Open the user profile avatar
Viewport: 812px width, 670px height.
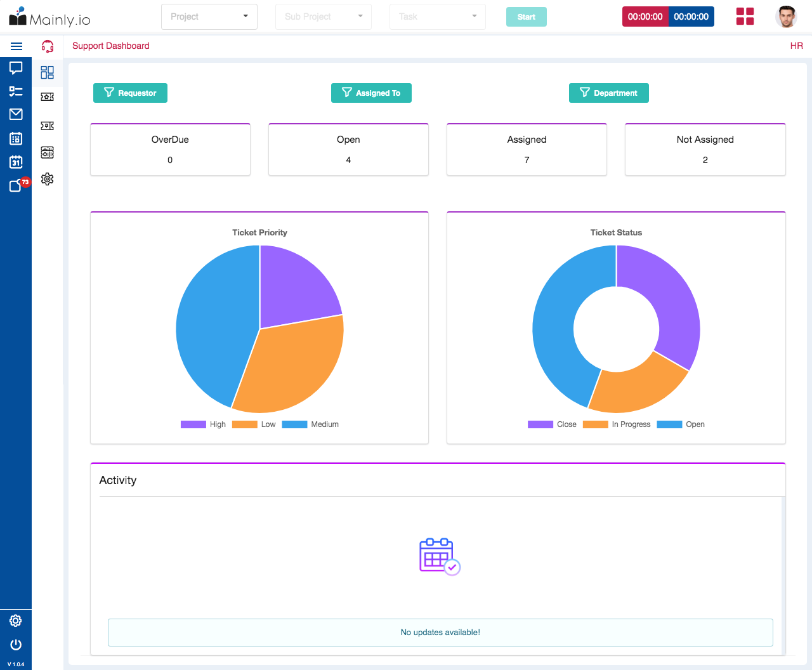point(787,16)
